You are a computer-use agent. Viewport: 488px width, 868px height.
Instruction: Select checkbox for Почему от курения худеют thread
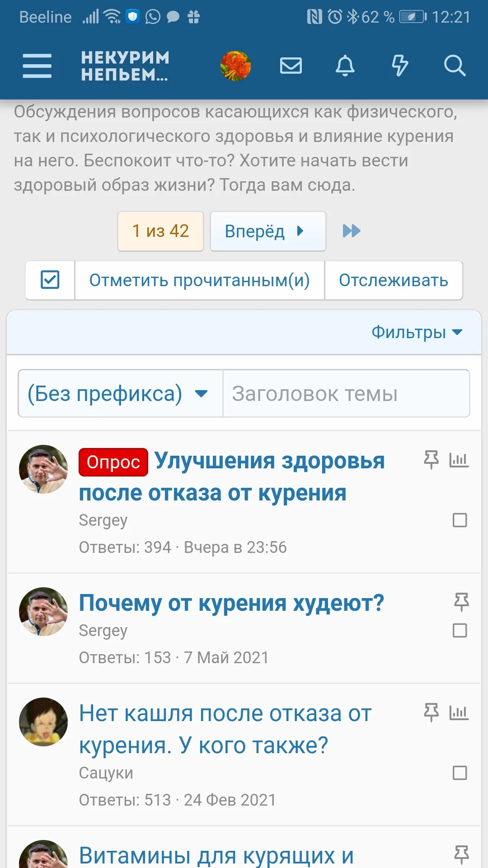coord(460,631)
